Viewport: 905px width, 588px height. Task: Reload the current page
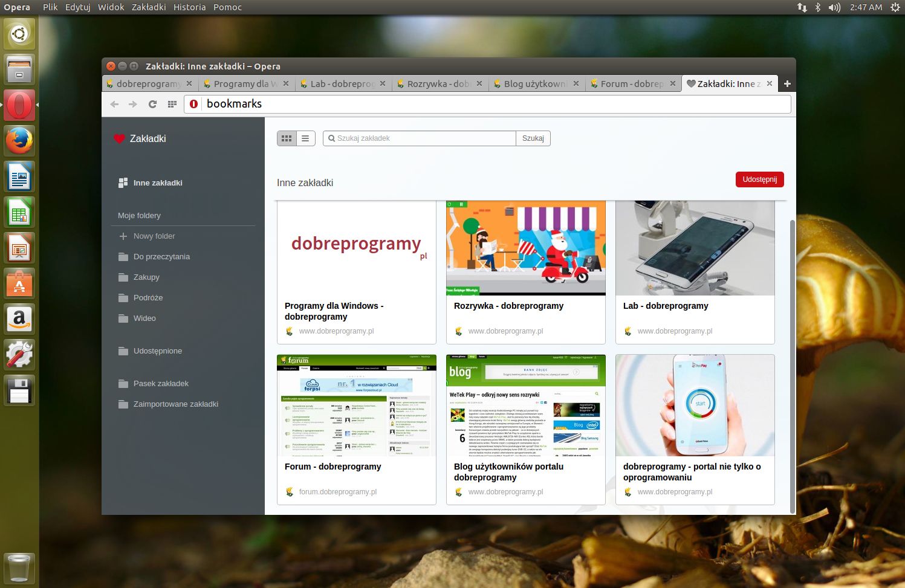152,104
